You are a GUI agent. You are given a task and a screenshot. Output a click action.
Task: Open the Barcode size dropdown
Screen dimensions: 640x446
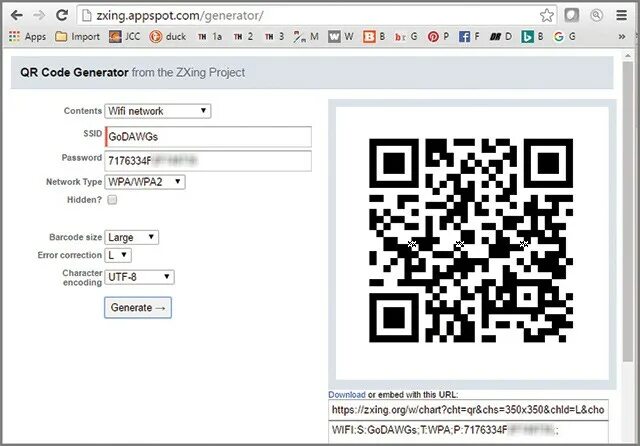click(x=131, y=237)
